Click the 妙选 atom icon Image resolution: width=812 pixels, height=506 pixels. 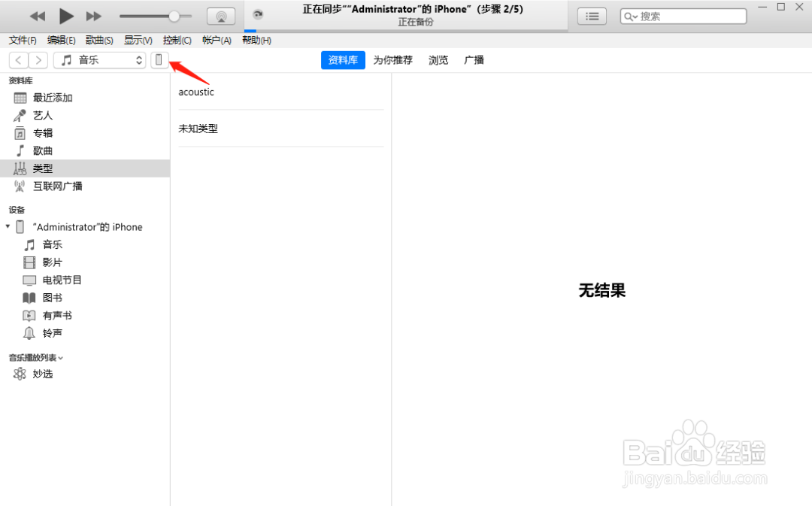(x=20, y=374)
